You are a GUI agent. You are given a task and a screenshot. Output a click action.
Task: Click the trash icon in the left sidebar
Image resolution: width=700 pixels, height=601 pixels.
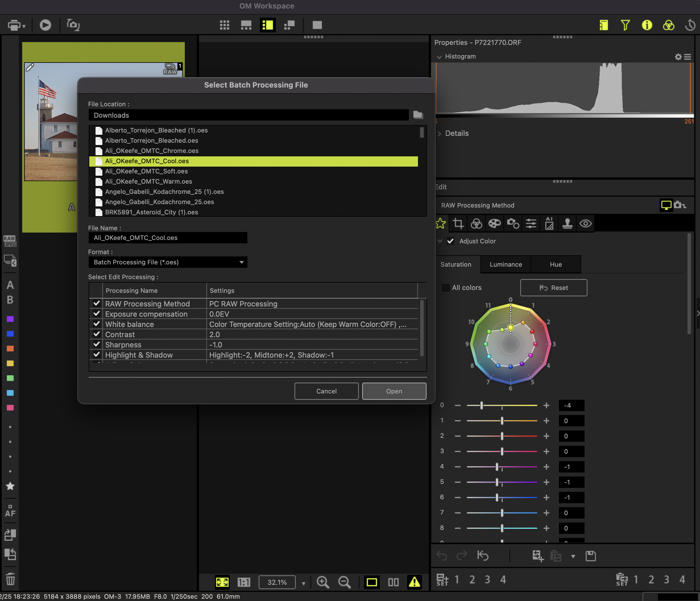10,579
